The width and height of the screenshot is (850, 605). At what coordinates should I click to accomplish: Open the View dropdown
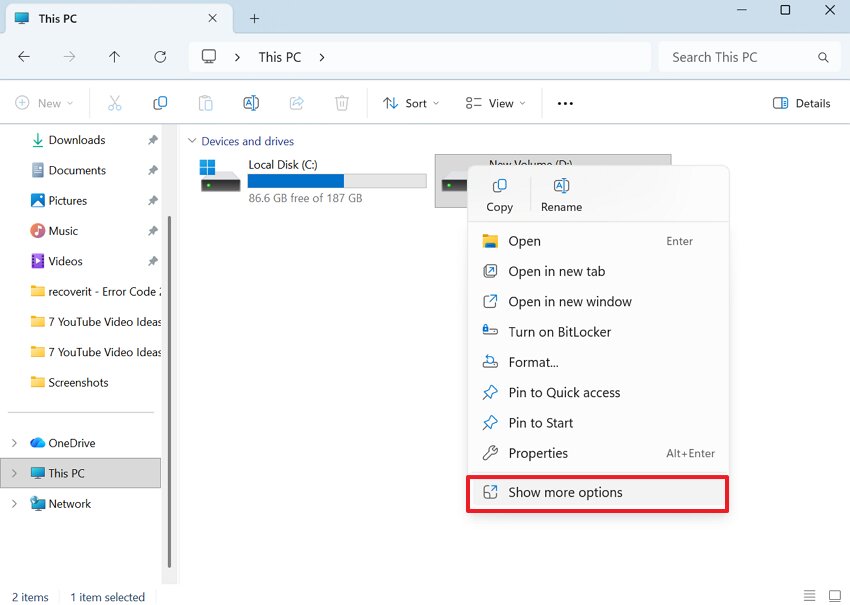coord(494,103)
